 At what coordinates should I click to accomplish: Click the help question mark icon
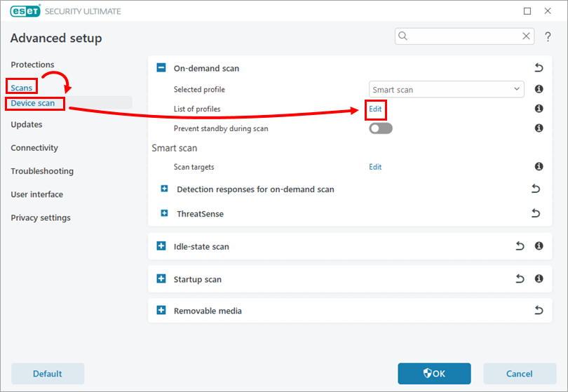[x=548, y=36]
